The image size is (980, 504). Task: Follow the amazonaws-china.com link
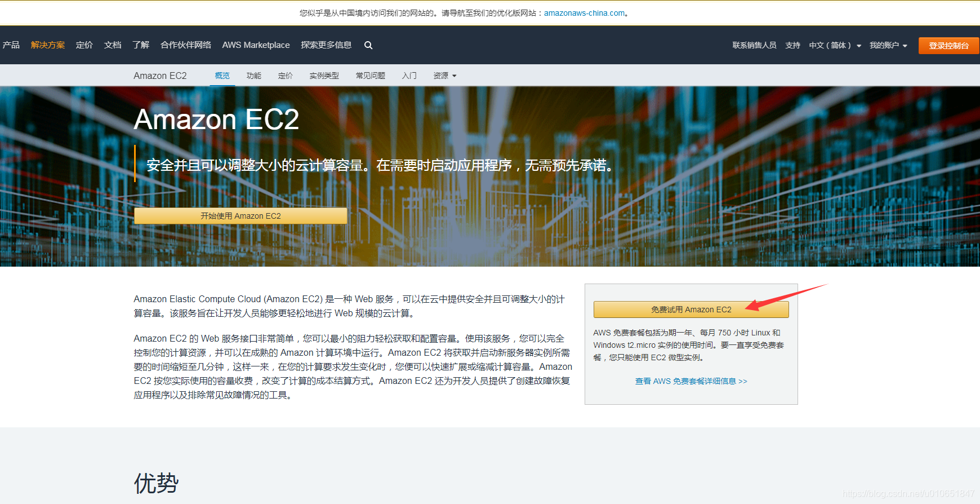click(584, 13)
